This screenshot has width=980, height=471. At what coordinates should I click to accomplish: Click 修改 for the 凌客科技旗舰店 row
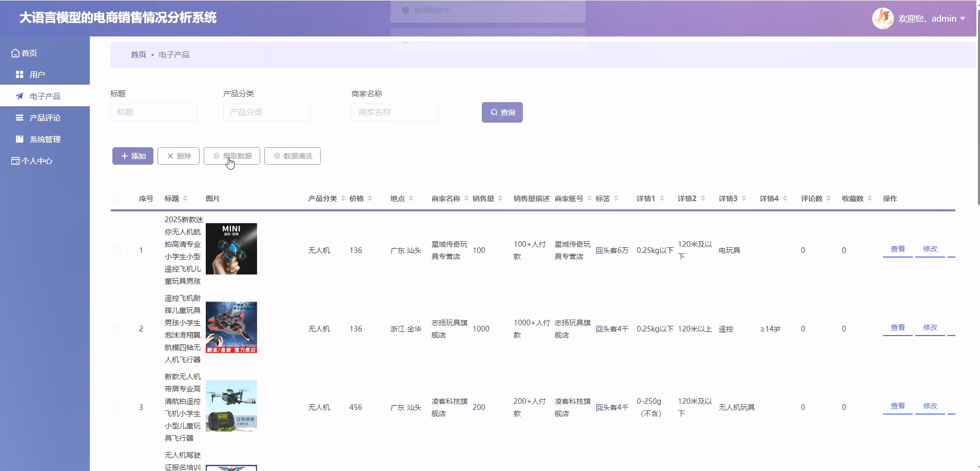(x=930, y=406)
